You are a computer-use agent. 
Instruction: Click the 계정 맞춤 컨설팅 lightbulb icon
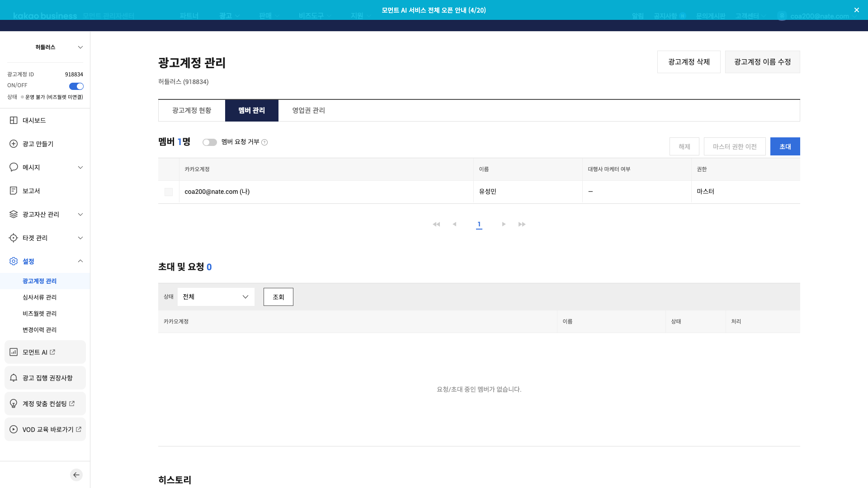[x=14, y=404]
